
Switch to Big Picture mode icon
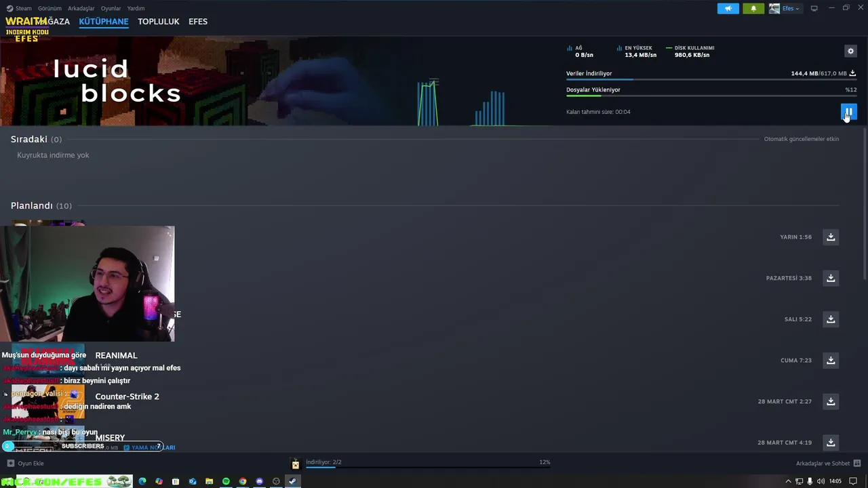pyautogui.click(x=814, y=8)
